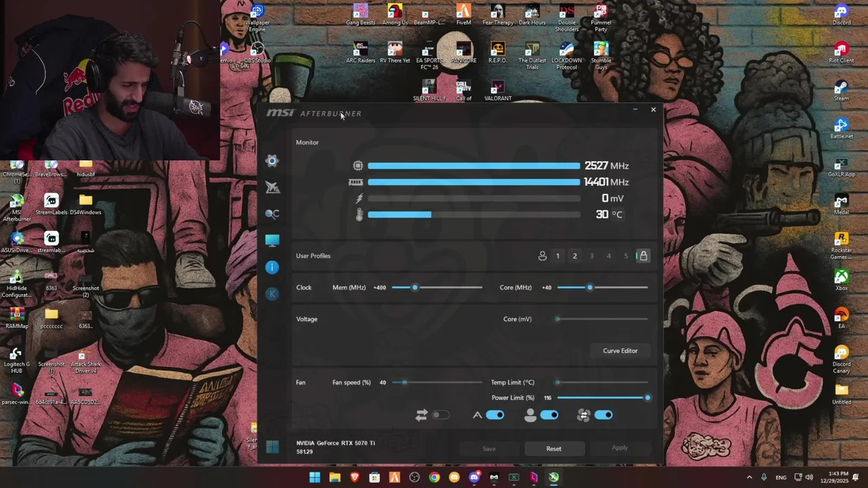Screen dimensions: 868x488
Task: Open MSI Afterburner desktop shortcut
Action: 17,207
